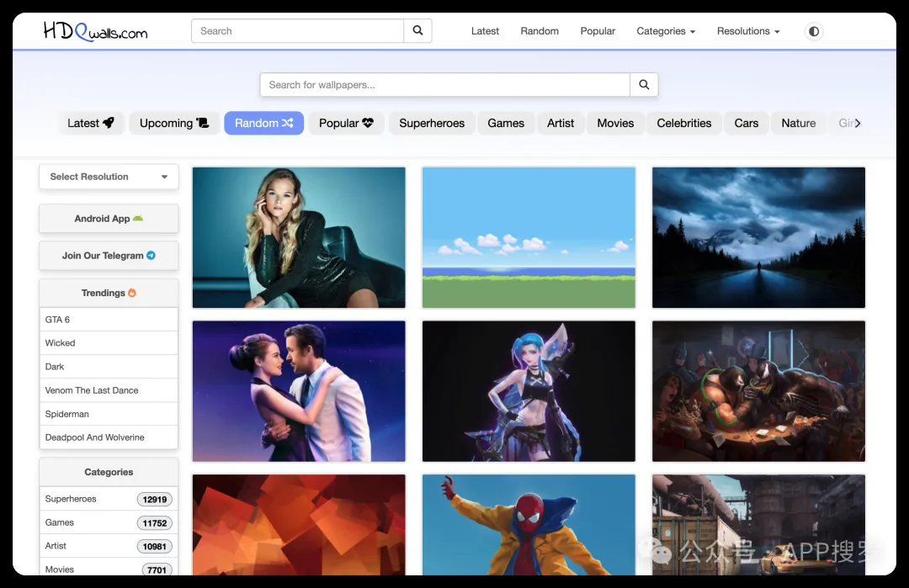Open the blue-haired girl character wallpaper
Screen dimensions: 909x588
click(529, 391)
